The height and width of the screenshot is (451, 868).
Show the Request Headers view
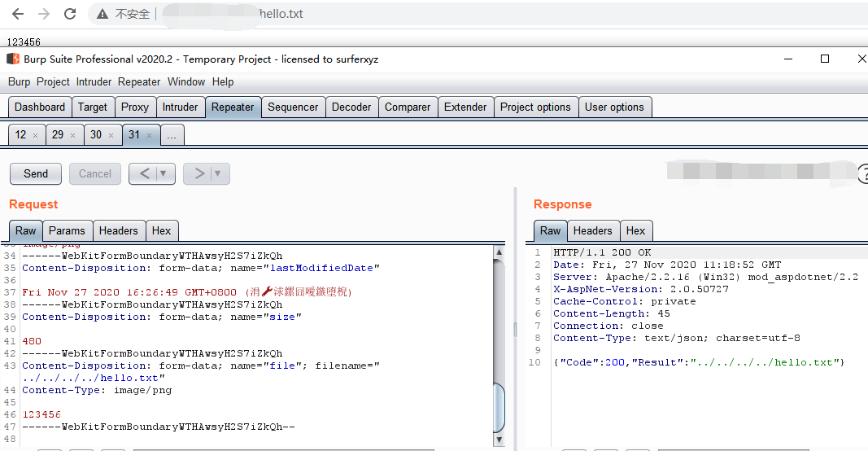119,230
